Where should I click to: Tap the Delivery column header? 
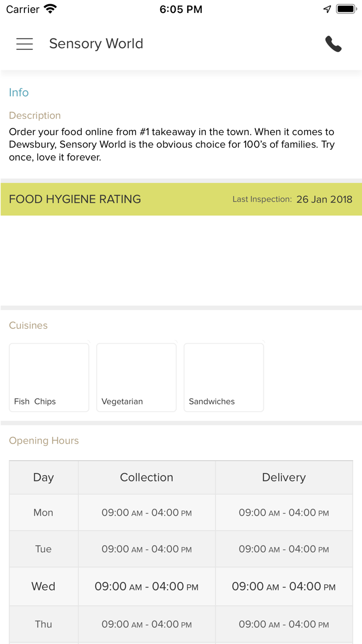coord(284,477)
